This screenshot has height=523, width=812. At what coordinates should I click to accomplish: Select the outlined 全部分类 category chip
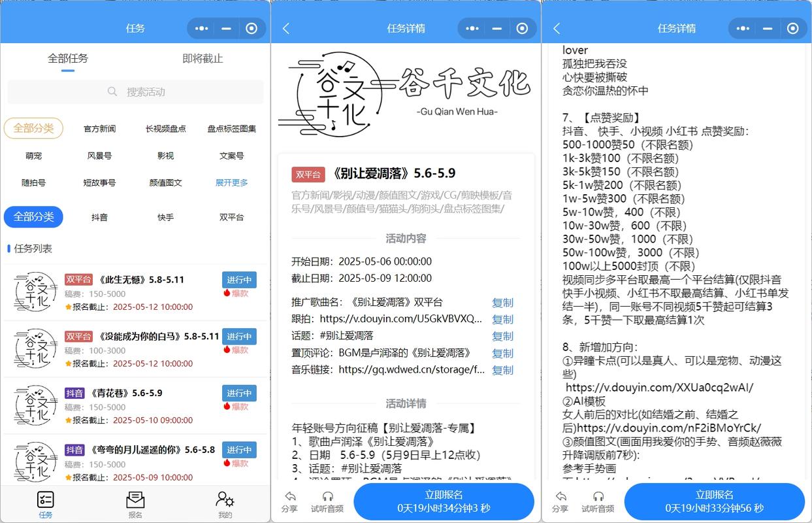coord(33,128)
